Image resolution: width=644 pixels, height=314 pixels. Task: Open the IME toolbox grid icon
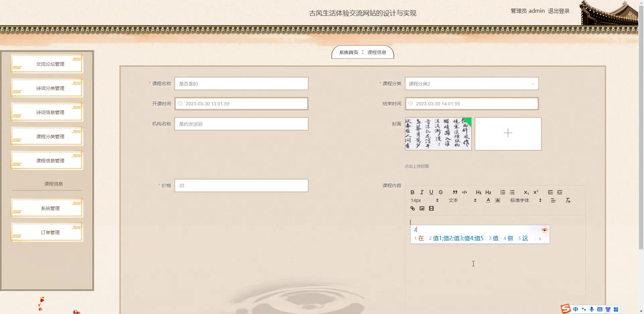click(616, 309)
